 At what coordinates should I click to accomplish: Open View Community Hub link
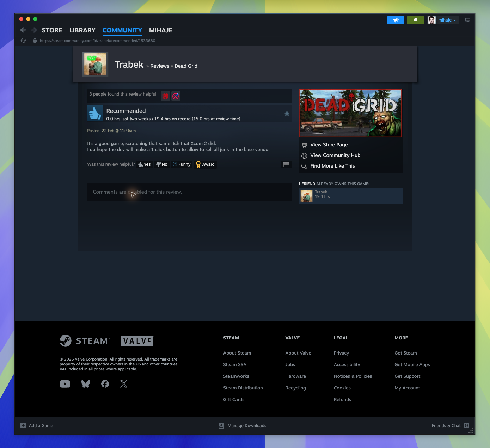click(335, 155)
